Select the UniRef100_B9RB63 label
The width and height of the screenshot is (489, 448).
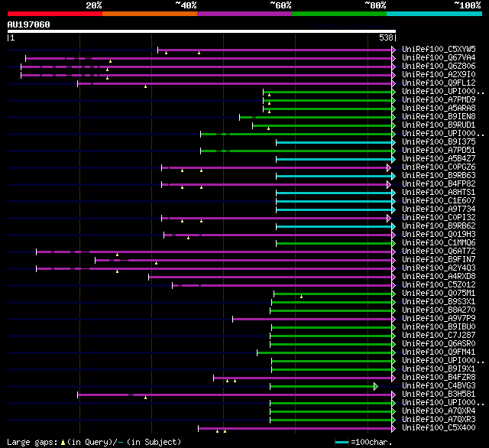[x=439, y=176]
